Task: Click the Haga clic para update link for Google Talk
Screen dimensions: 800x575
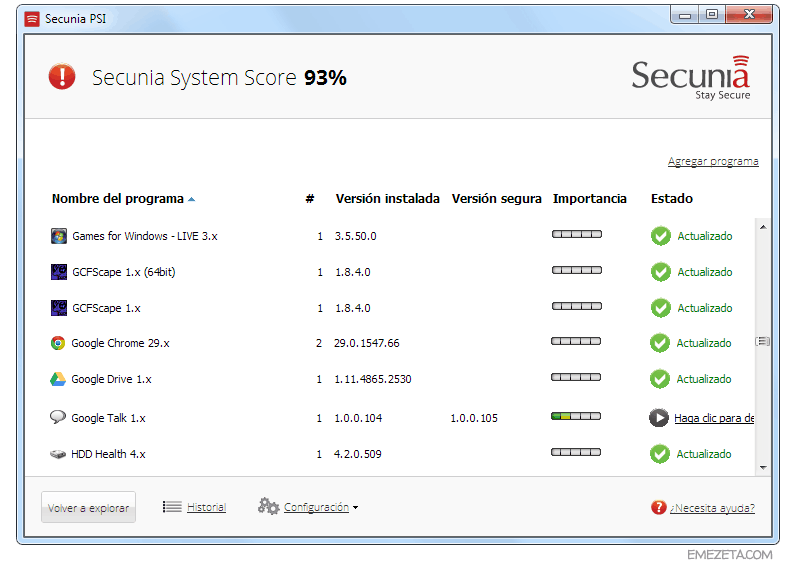Action: (x=714, y=418)
